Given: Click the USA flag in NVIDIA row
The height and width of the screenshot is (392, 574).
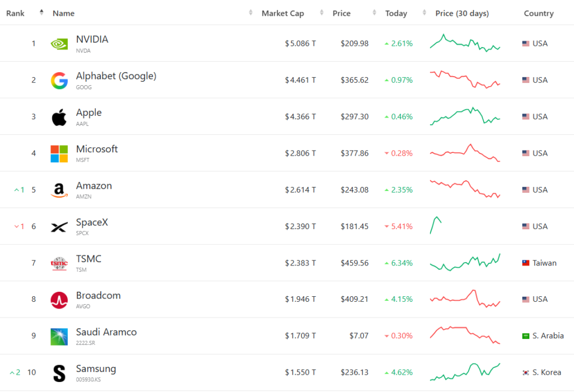Looking at the screenshot, I should pyautogui.click(x=526, y=44).
